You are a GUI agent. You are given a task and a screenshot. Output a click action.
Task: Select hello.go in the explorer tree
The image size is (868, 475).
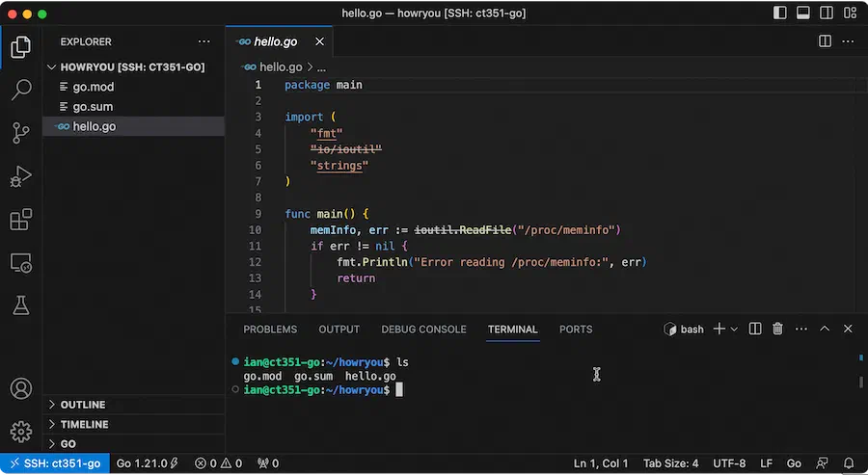click(133, 126)
